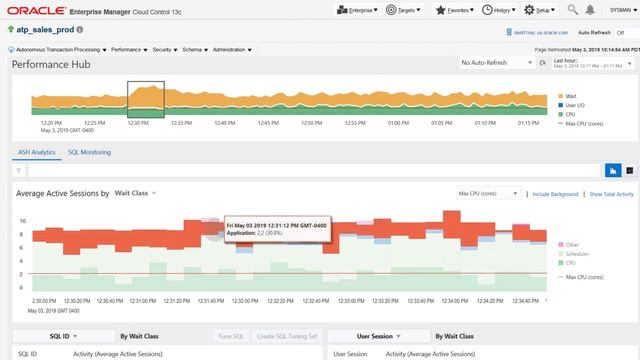Image resolution: width=640 pixels, height=360 pixels.
Task: Open the Last hour time range selector
Action: click(592, 63)
